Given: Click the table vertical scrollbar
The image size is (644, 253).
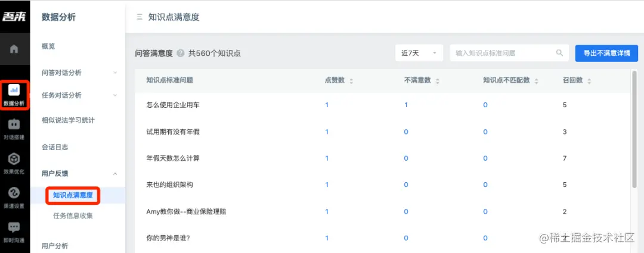Looking at the screenshot, I should (635, 129).
